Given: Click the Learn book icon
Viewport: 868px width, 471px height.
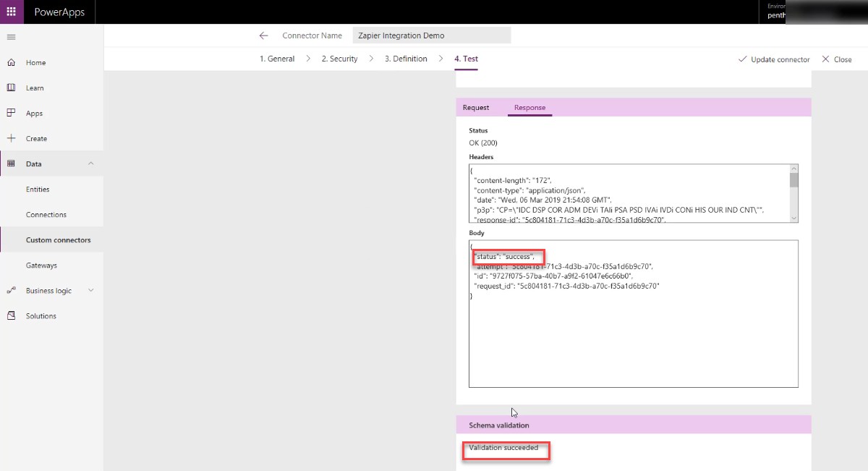Looking at the screenshot, I should pyautogui.click(x=11, y=88).
